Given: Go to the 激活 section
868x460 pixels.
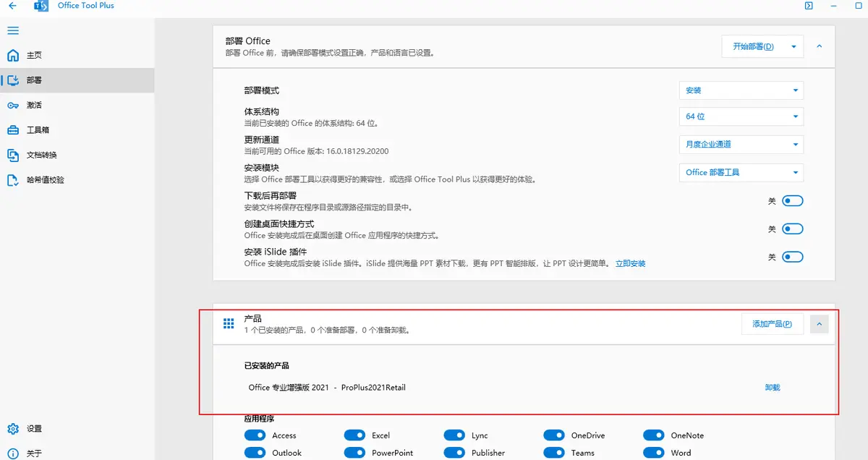Looking at the screenshot, I should pyautogui.click(x=77, y=106).
